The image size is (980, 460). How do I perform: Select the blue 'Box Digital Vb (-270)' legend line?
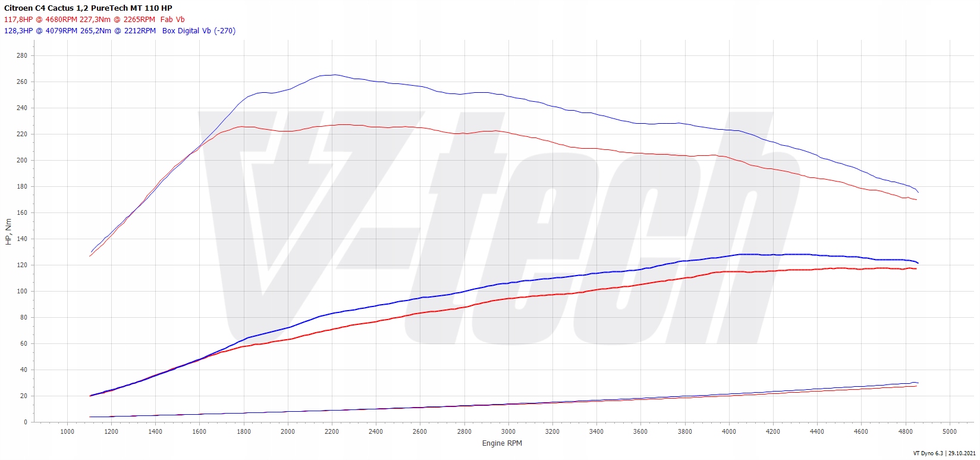(x=120, y=31)
